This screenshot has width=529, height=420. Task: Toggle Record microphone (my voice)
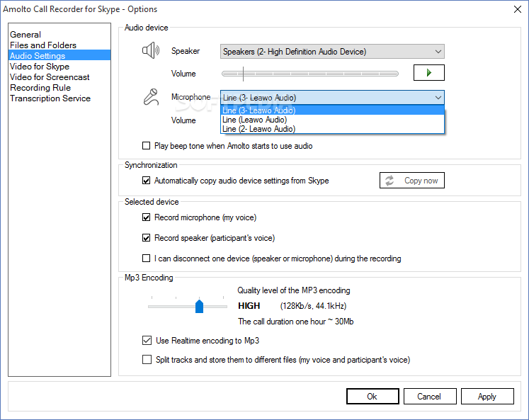146,217
